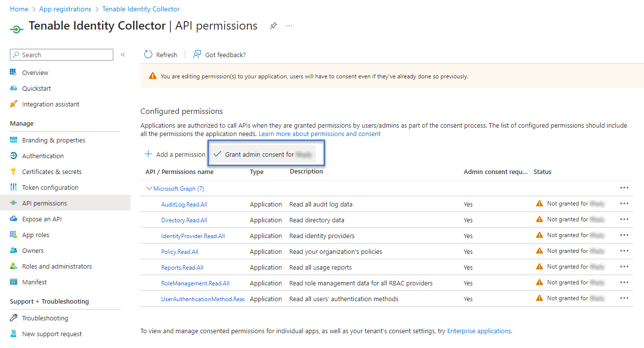Open the Authentication menu item
Image resolution: width=644 pixels, height=348 pixels.
pos(43,156)
